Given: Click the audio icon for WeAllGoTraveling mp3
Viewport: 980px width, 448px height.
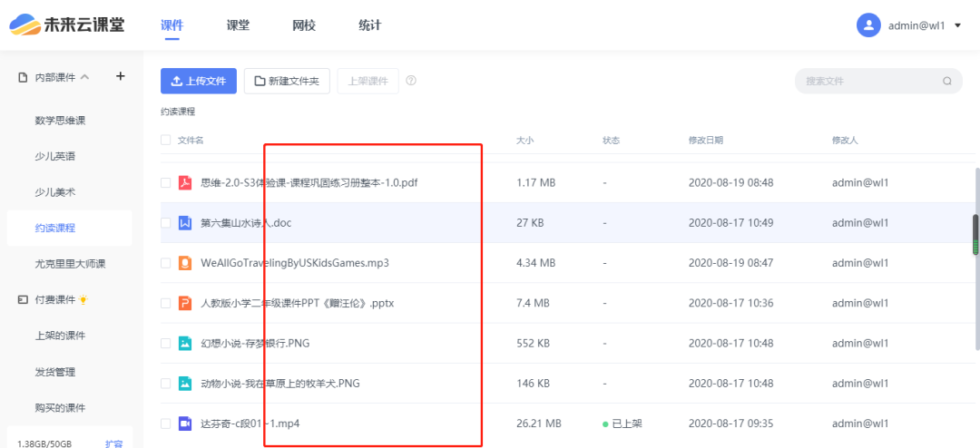Looking at the screenshot, I should tap(185, 263).
